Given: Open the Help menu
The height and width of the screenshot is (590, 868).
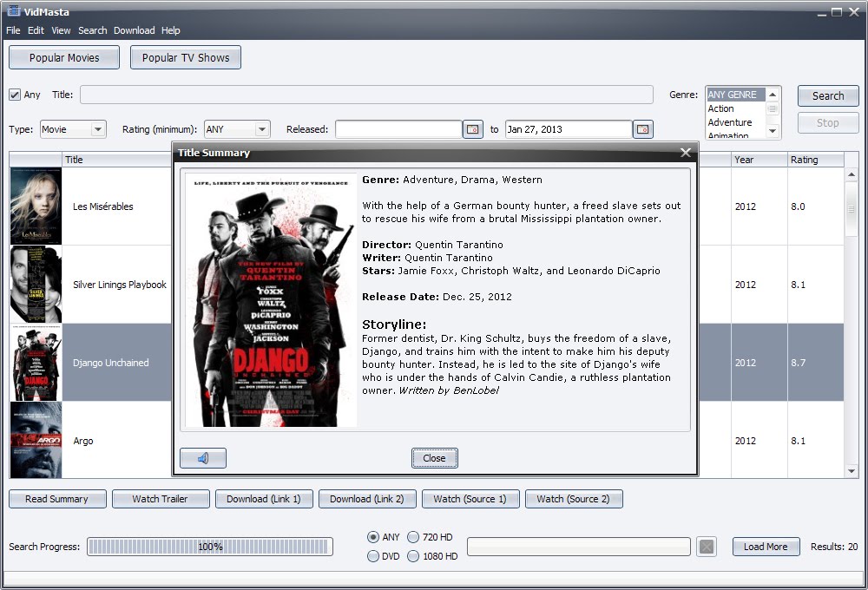Looking at the screenshot, I should pyautogui.click(x=170, y=30).
